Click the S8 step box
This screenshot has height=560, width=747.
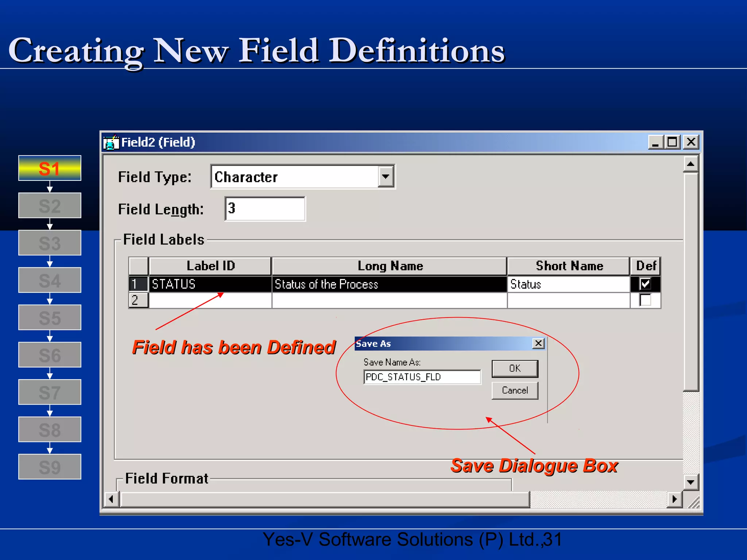click(50, 429)
